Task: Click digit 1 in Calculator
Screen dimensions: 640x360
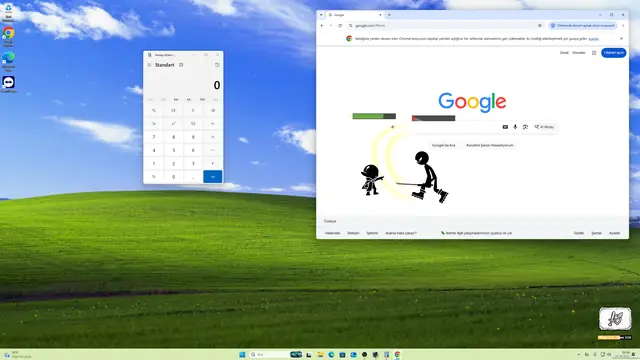Action: coord(154,164)
